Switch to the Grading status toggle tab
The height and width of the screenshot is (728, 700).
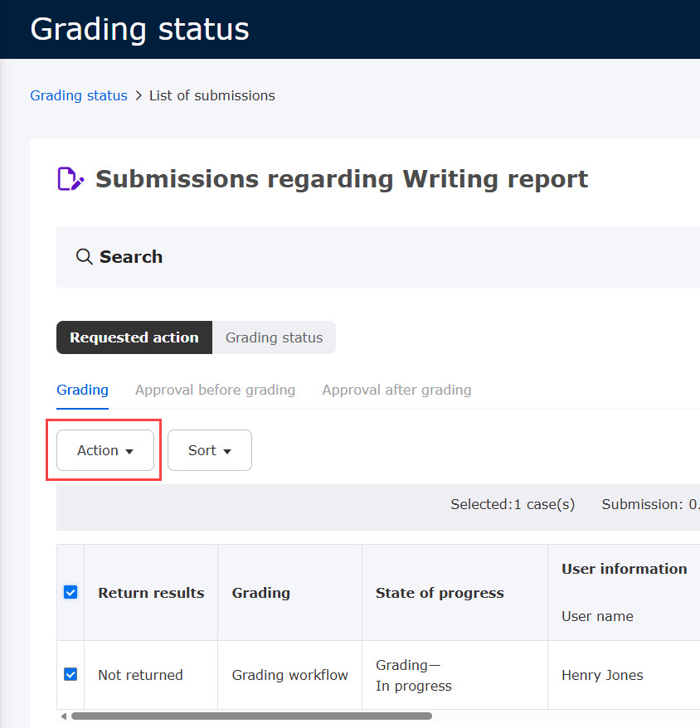pos(274,337)
